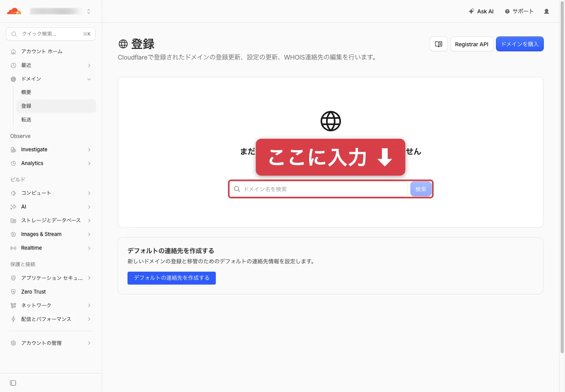
Task: Click the application security shield icon
Action: click(x=13, y=278)
